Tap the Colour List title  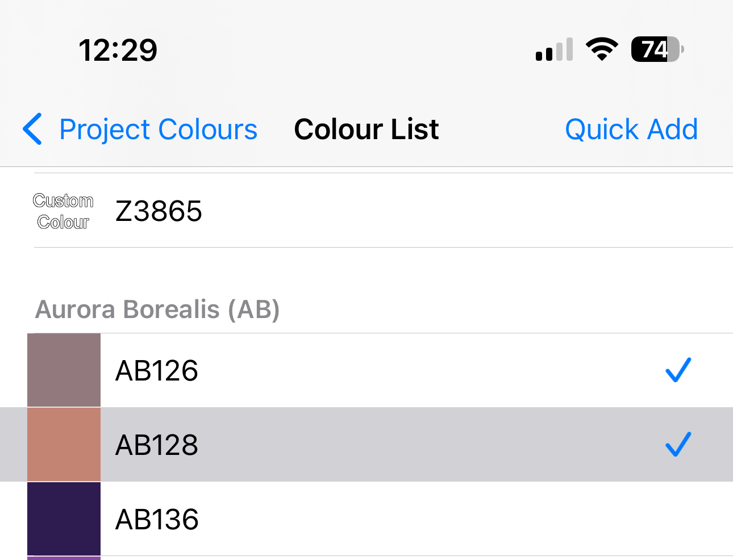coord(367,129)
